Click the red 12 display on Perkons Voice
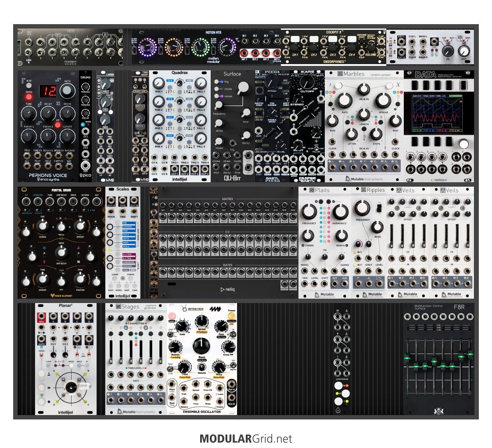Image resolution: width=492 pixels, height=448 pixels. coord(48,91)
